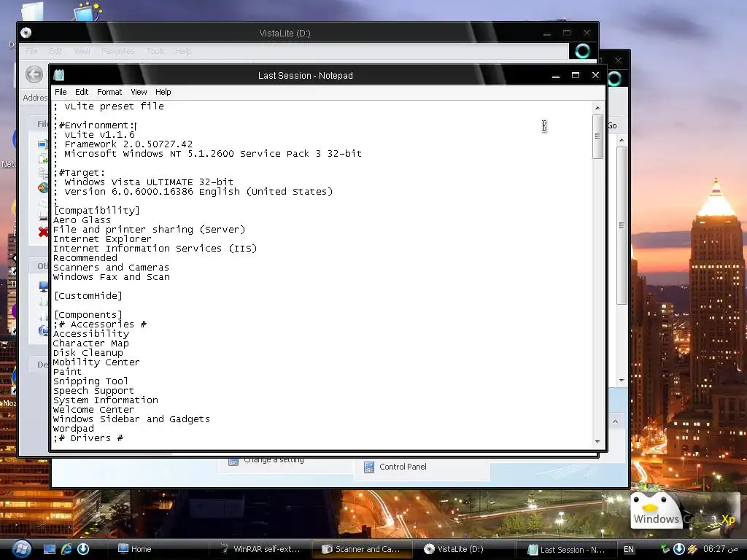Click the 'Scanners and Cameras' line
This screenshot has width=747, height=560.
tap(111, 268)
